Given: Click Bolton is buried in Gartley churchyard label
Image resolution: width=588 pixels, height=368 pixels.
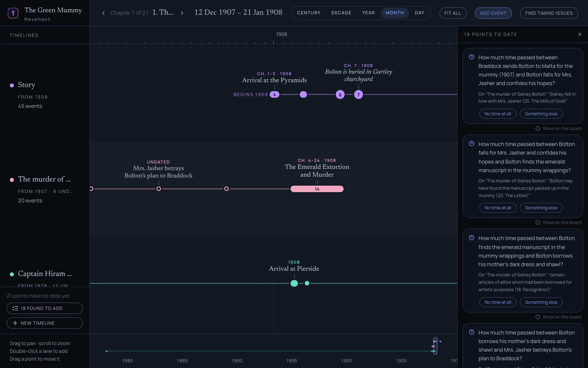Looking at the screenshot, I should 359,75.
